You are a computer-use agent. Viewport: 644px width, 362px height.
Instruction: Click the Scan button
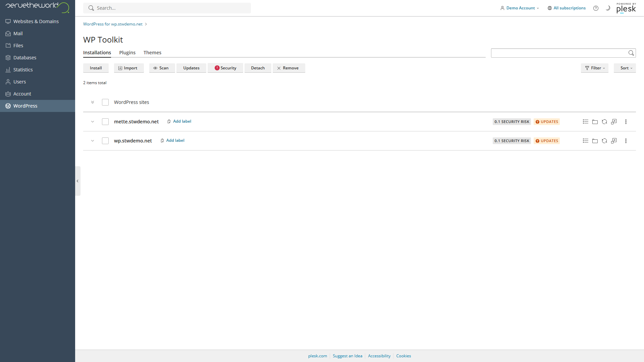162,68
